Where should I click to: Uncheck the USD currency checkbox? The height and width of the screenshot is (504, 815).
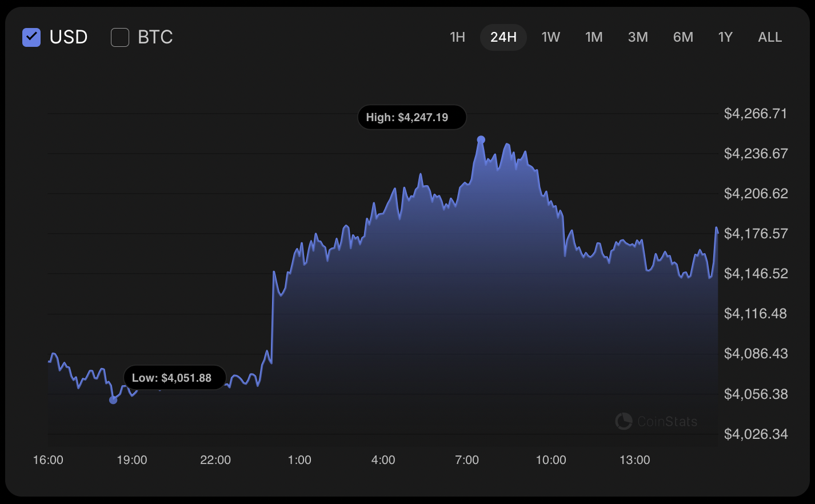click(x=31, y=37)
